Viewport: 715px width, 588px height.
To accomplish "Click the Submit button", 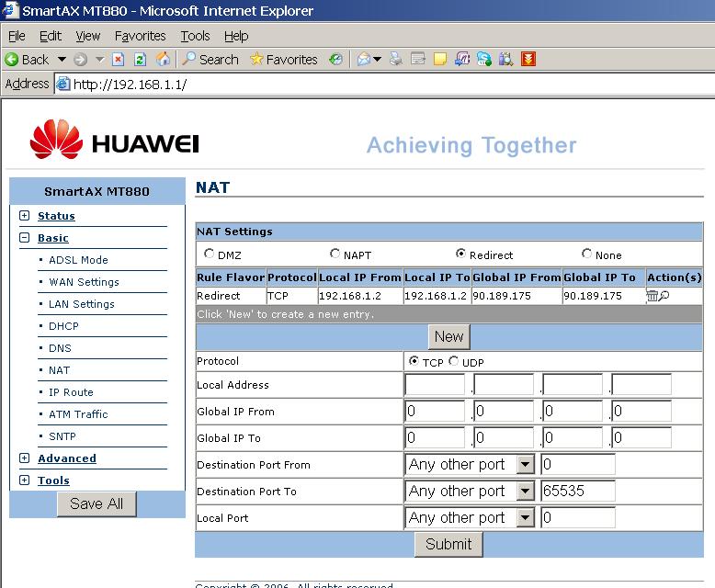I will (448, 544).
